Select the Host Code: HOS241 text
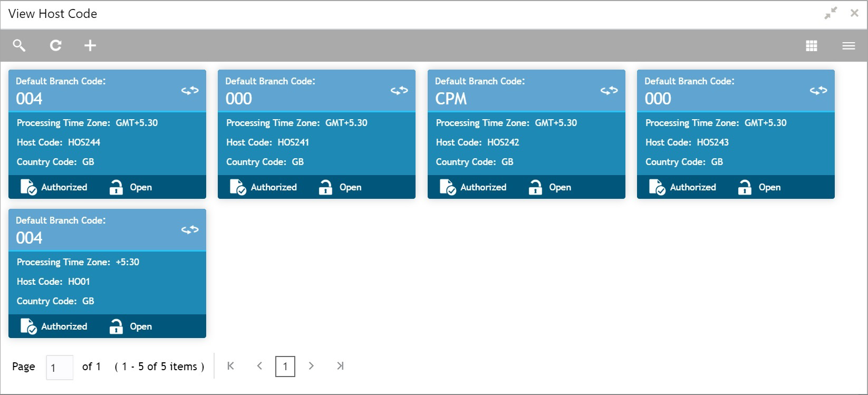This screenshot has width=868, height=395. pyautogui.click(x=268, y=142)
